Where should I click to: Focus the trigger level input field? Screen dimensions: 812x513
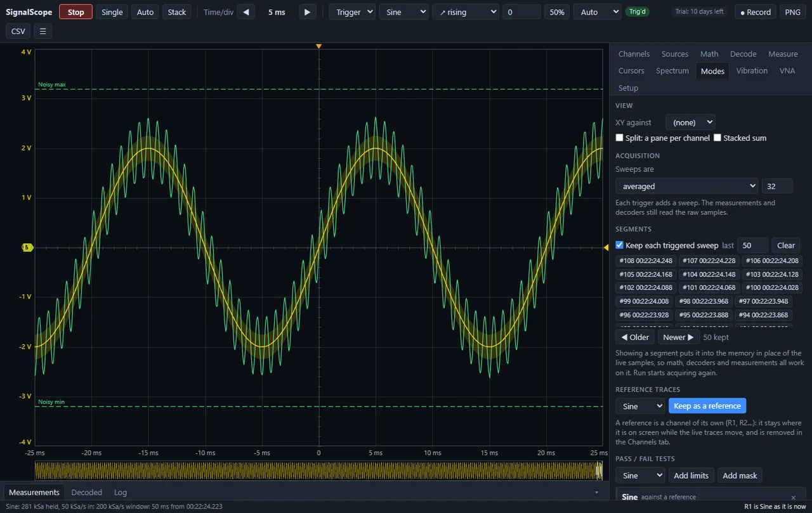pyautogui.click(x=521, y=12)
